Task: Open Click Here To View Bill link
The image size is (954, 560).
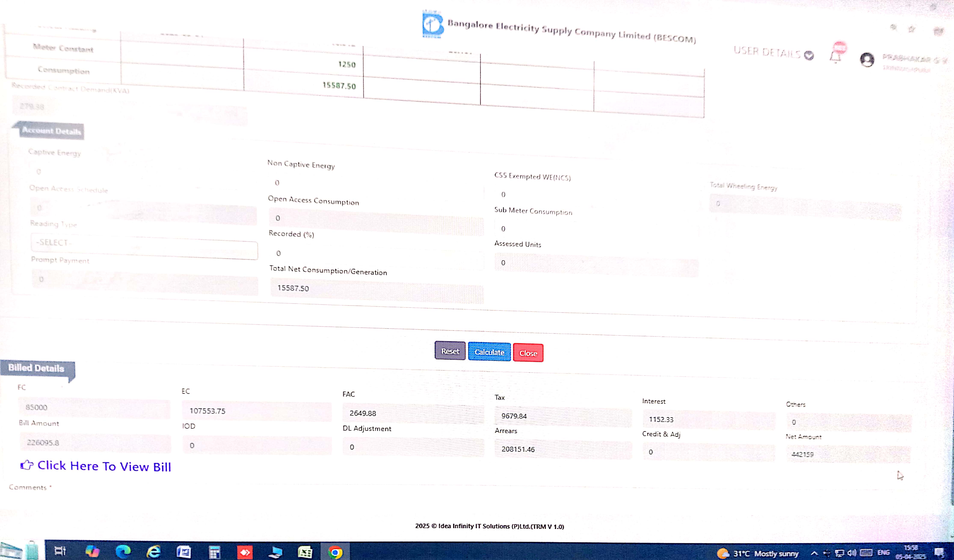Action: point(104,466)
